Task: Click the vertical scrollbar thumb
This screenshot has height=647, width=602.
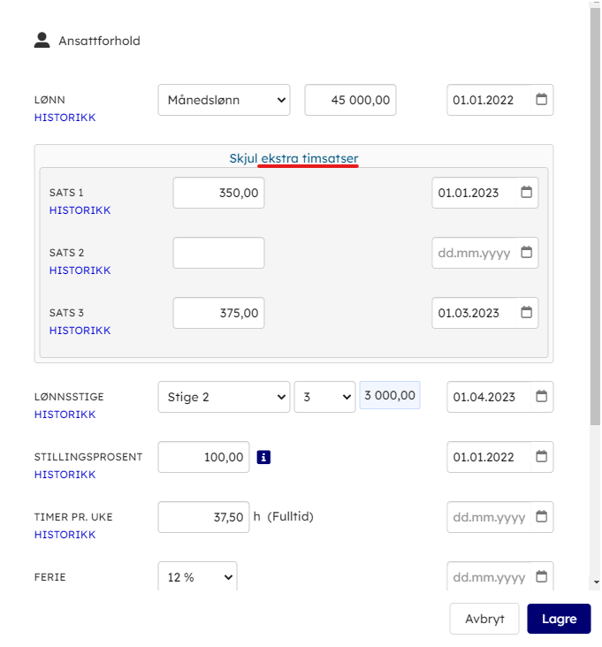Action: point(595,217)
